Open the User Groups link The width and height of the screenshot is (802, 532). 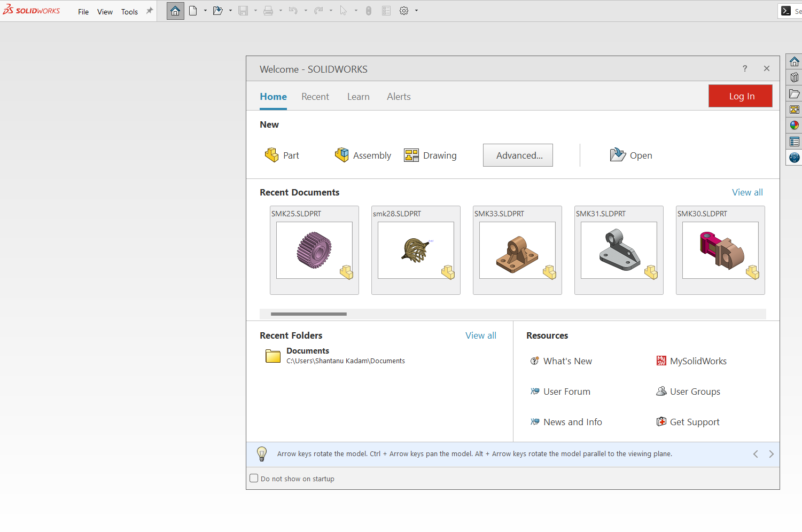click(688, 392)
